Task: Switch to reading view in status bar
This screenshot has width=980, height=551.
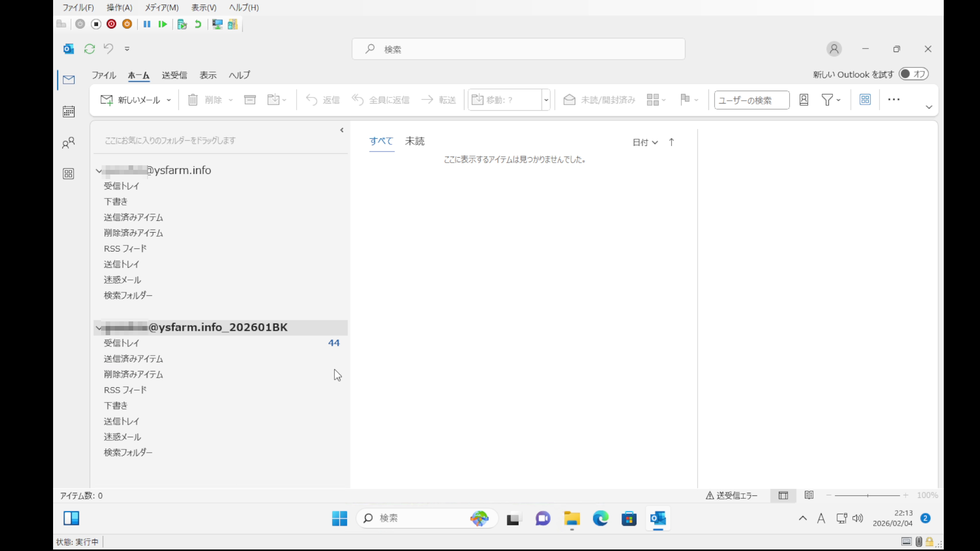Action: coord(809,495)
